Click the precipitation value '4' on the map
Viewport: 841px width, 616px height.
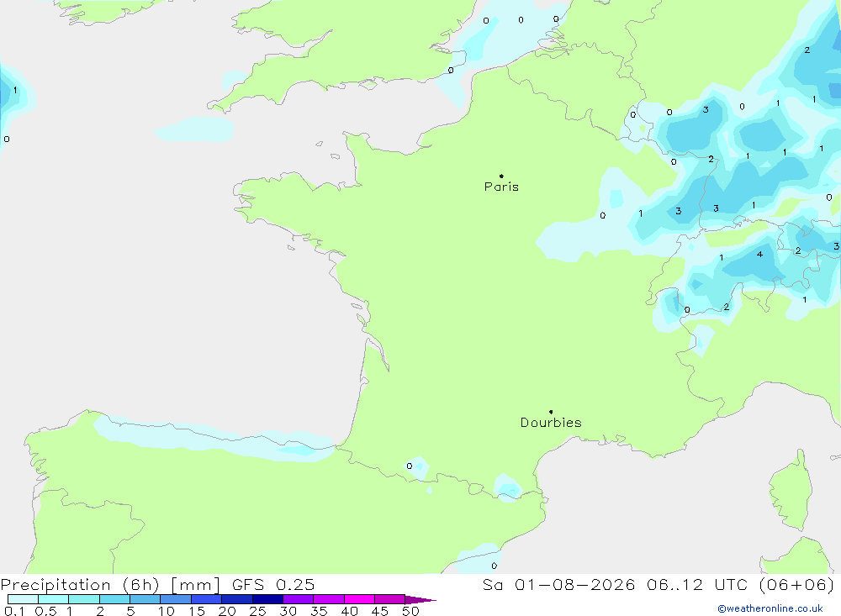point(759,254)
